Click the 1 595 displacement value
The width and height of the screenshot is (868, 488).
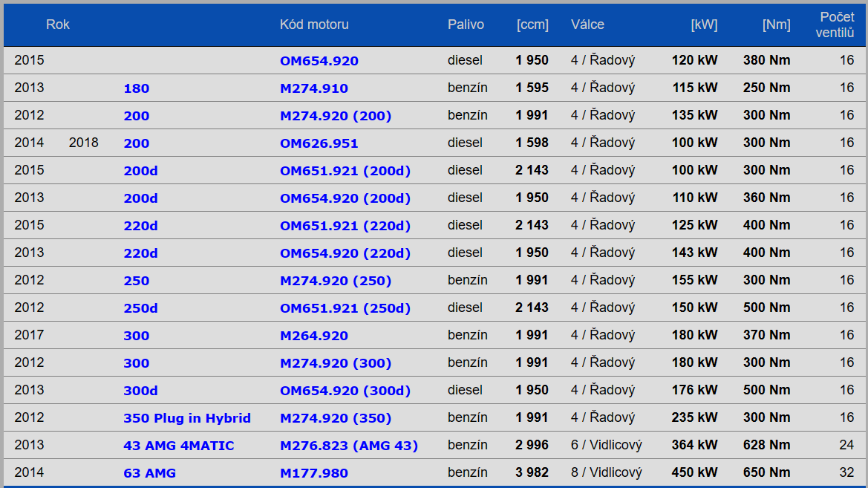coord(532,88)
